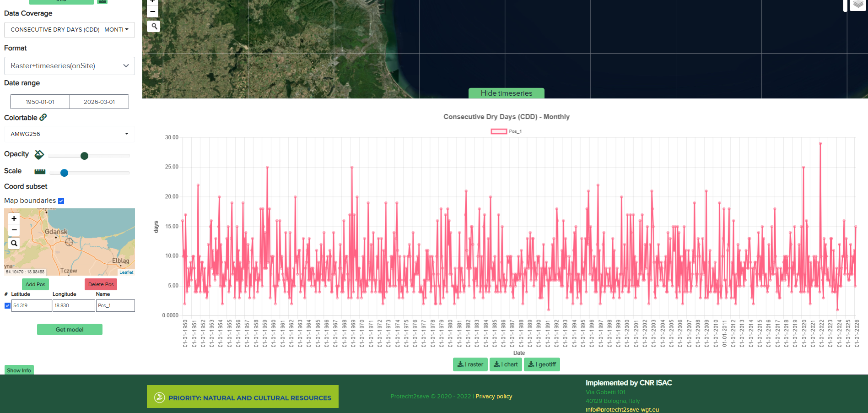868x413 pixels.
Task: Change the Format dropdown selection
Action: [x=69, y=66]
